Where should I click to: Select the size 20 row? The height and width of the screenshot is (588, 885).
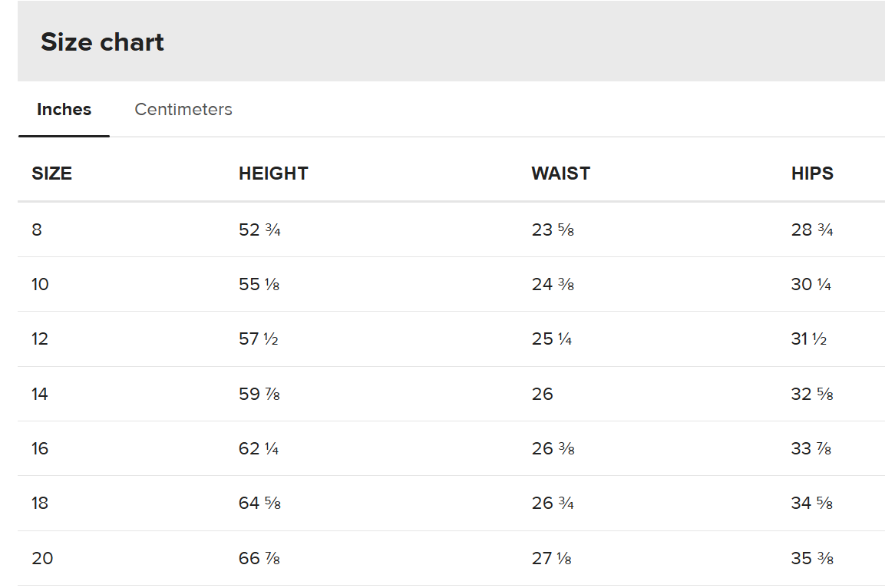451,558
